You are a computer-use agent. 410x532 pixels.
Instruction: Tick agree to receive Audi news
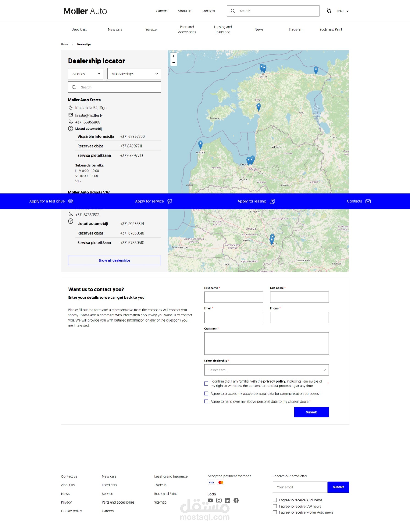(275, 500)
